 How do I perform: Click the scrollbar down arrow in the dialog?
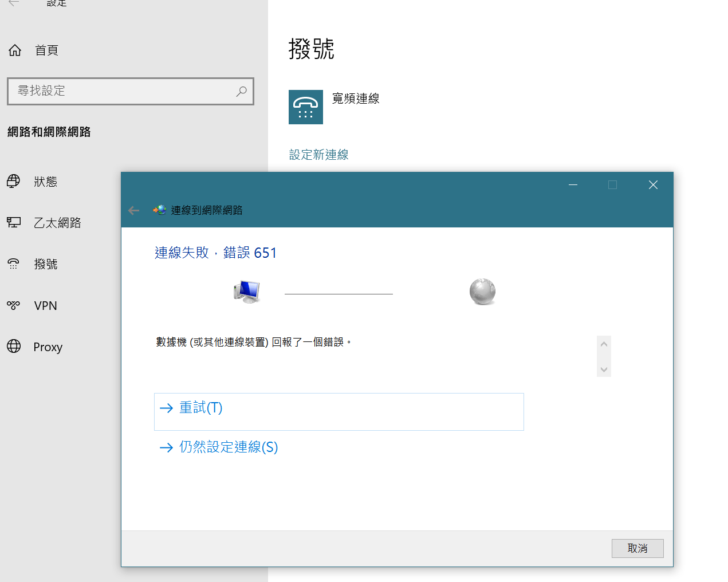click(604, 369)
